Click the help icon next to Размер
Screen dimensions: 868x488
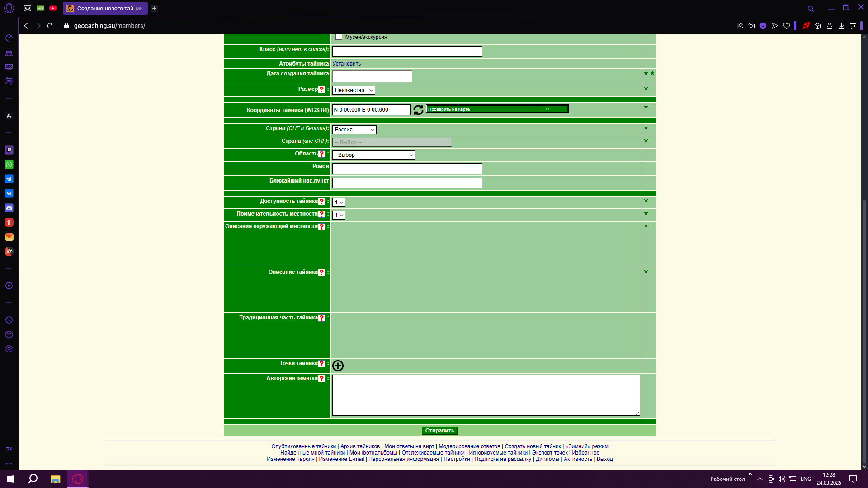(x=321, y=89)
